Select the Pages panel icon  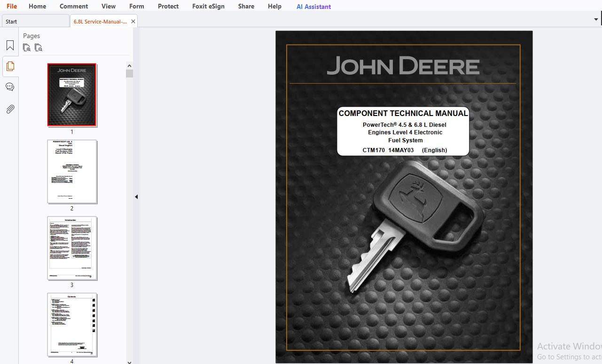10,66
